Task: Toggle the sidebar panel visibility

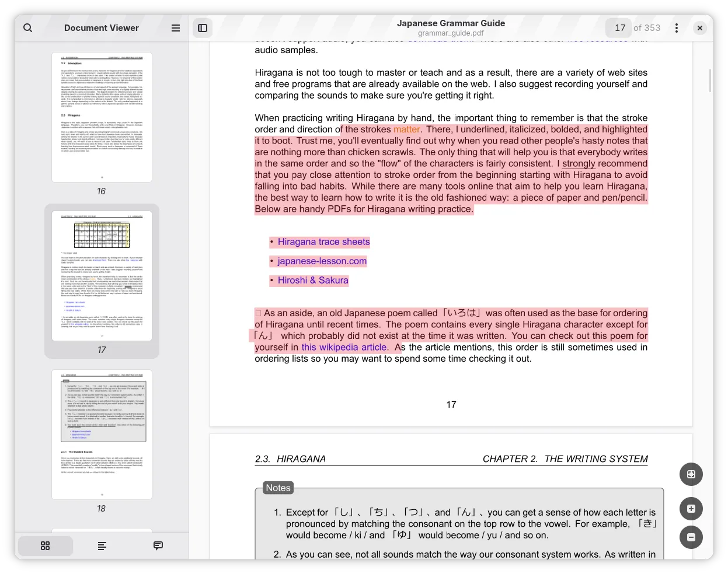Action: coord(203,28)
